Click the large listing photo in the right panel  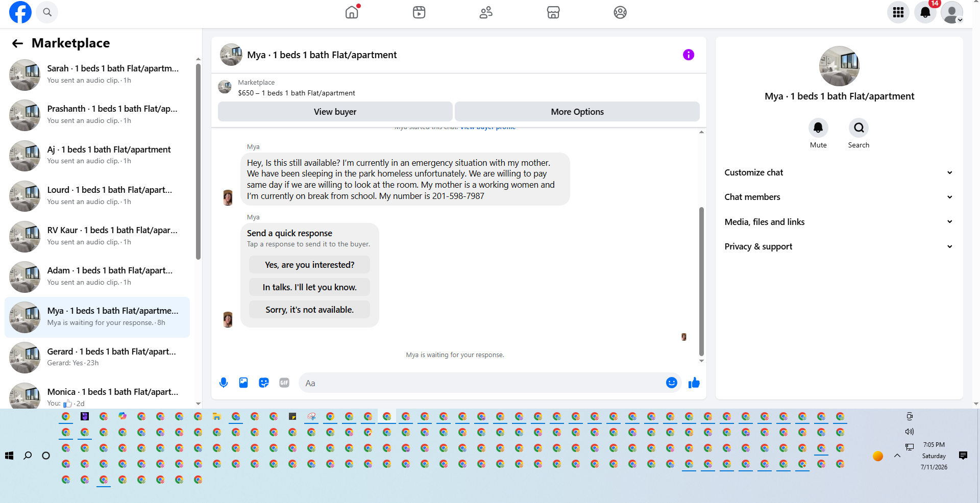click(x=839, y=66)
